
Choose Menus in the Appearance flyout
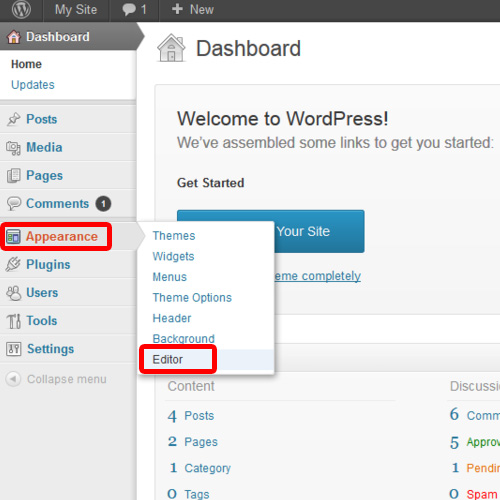170,277
